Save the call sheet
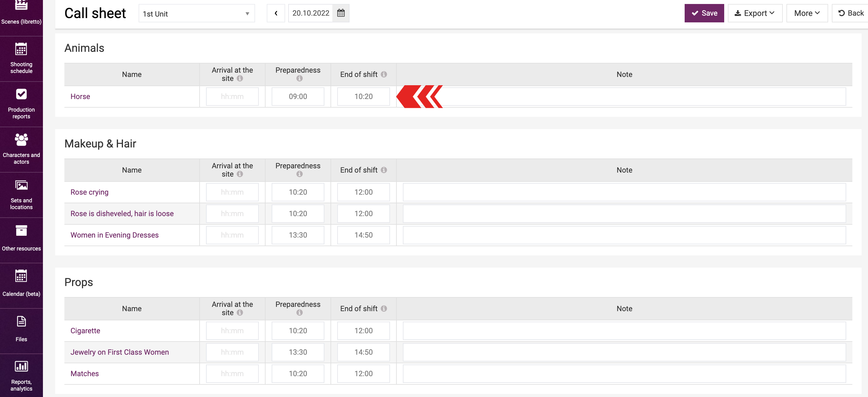The height and width of the screenshot is (397, 868). coord(704,13)
